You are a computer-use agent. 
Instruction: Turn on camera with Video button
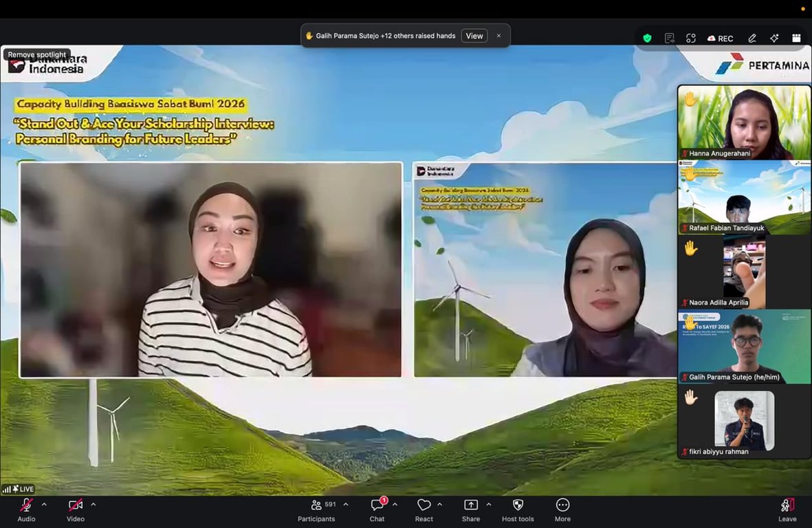[x=76, y=510]
